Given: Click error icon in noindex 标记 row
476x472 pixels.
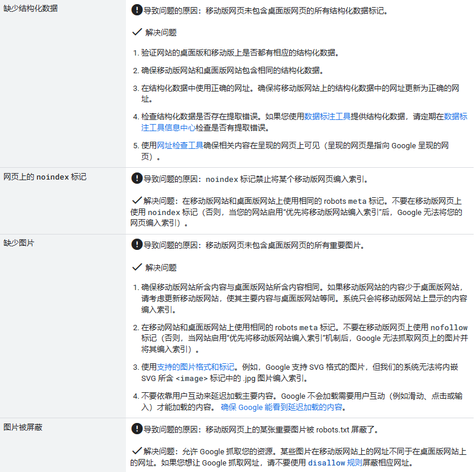Looking at the screenshot, I should click(137, 178).
